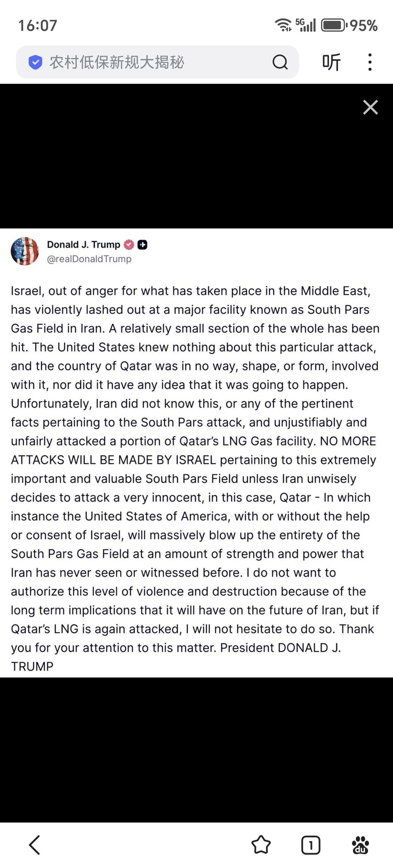Image resolution: width=393 pixels, height=868 pixels.
Task: Close the image viewer with X
Action: (x=370, y=107)
